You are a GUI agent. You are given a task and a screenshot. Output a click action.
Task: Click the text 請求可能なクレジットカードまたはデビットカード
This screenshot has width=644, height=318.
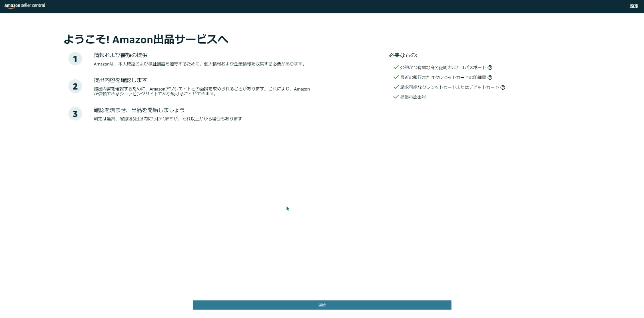click(450, 87)
